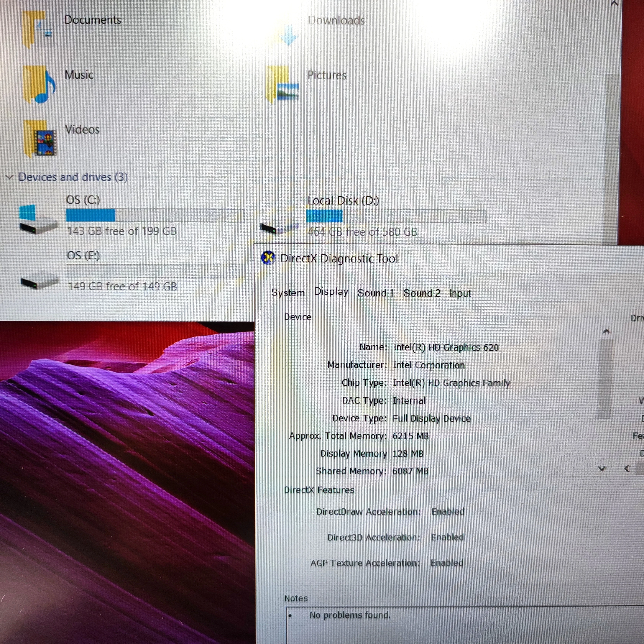Select the Intel(R) HD Graphics 620 name text
644x644 pixels.
(x=446, y=347)
